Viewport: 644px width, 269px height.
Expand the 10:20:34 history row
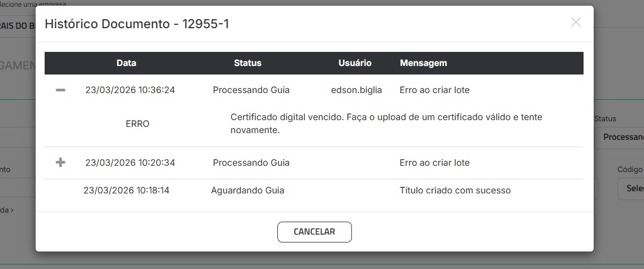[x=60, y=163]
